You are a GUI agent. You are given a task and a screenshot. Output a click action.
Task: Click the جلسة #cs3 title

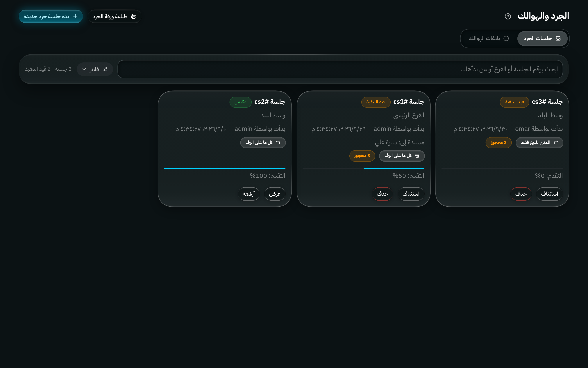pos(547,102)
